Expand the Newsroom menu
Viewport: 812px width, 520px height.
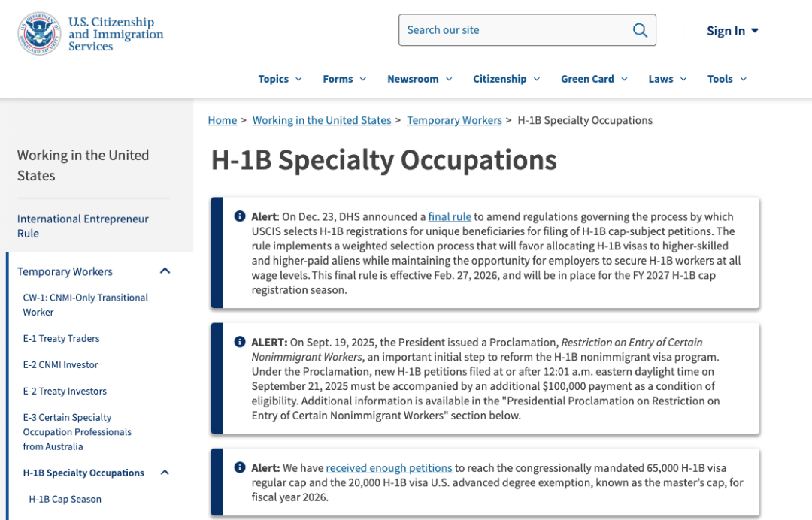point(420,79)
